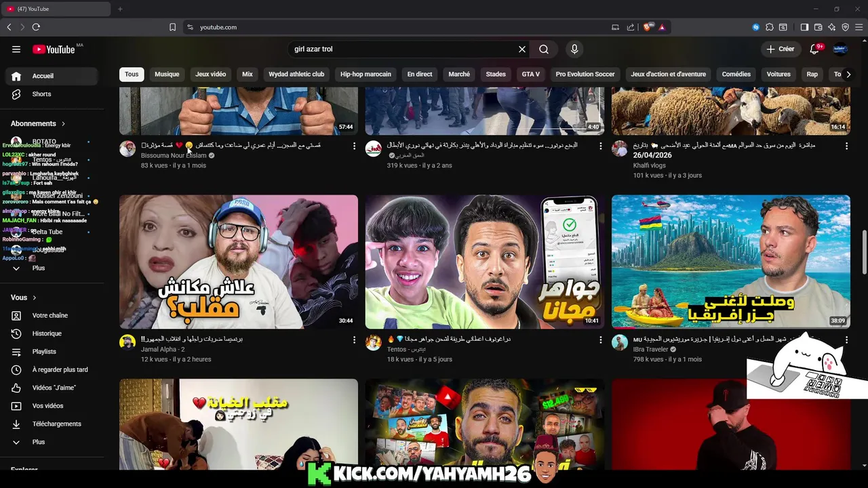Image resolution: width=868 pixels, height=488 pixels.
Task: Select the Pro Evolution Soccer chip
Action: click(585, 74)
